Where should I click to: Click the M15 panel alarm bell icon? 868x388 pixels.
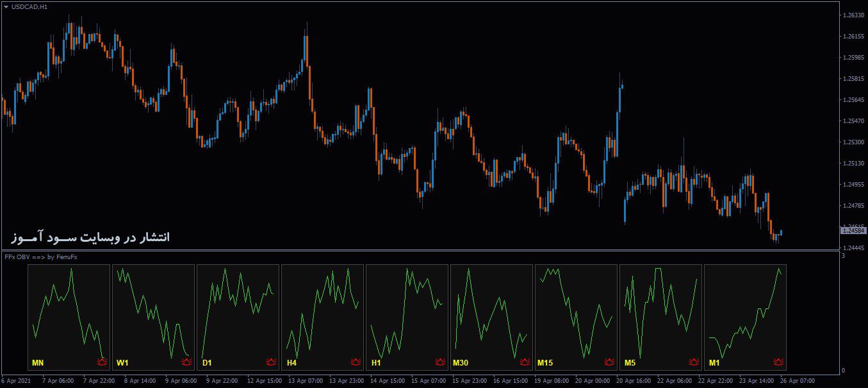click(x=609, y=362)
